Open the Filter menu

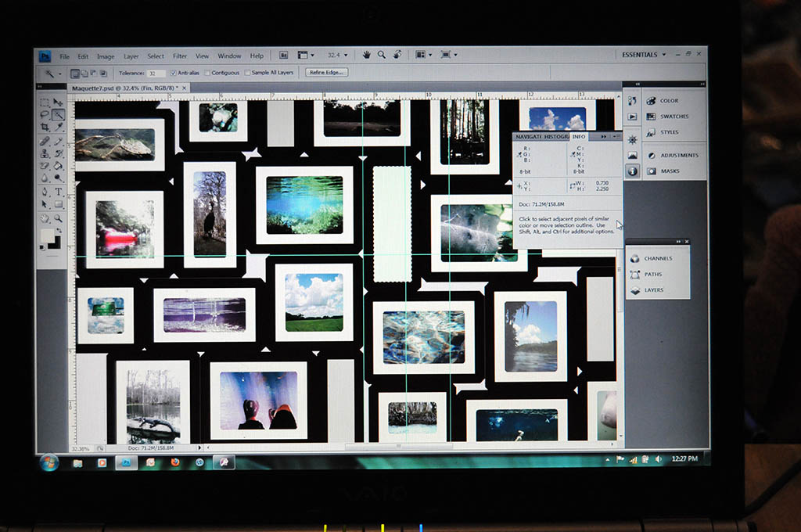tap(180, 56)
